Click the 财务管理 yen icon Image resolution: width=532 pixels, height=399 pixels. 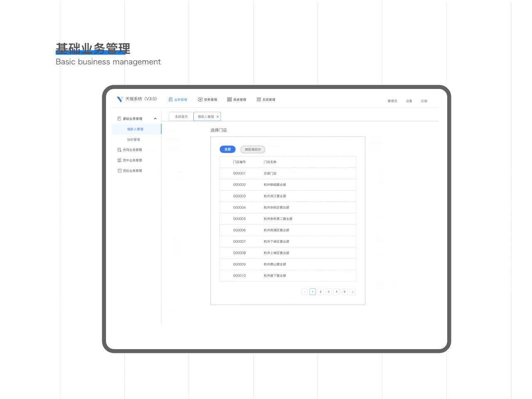(200, 99)
